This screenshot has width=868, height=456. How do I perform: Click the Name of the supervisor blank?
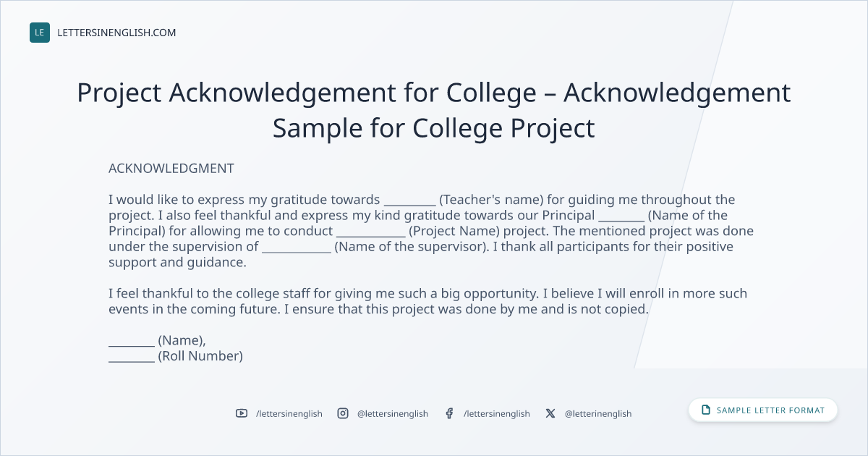point(297,248)
